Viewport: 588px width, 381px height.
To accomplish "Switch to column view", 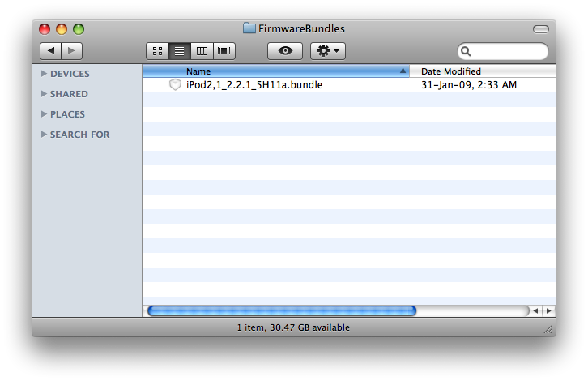I will 202,51.
